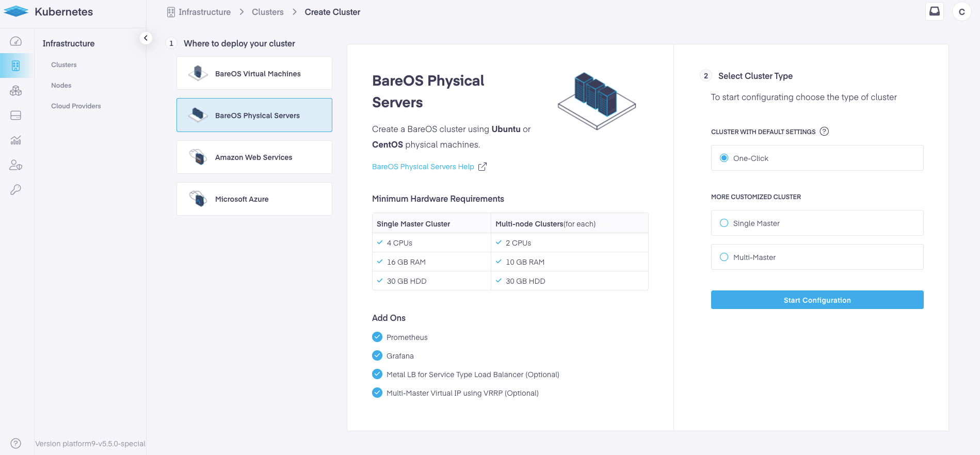The height and width of the screenshot is (455, 980).
Task: Open the user access shield icon
Action: [x=16, y=165]
